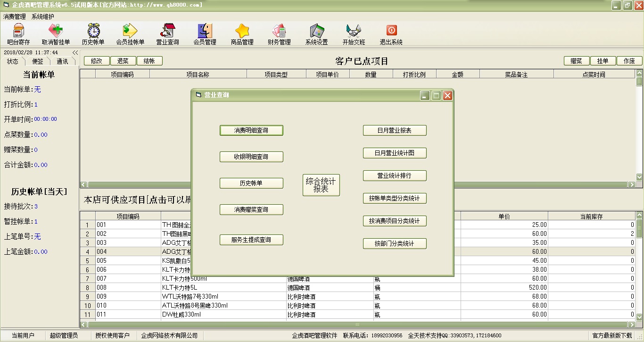Screen dimensions: 644x342
Task: Open 按消费项目分类统计
Action: pos(395,221)
